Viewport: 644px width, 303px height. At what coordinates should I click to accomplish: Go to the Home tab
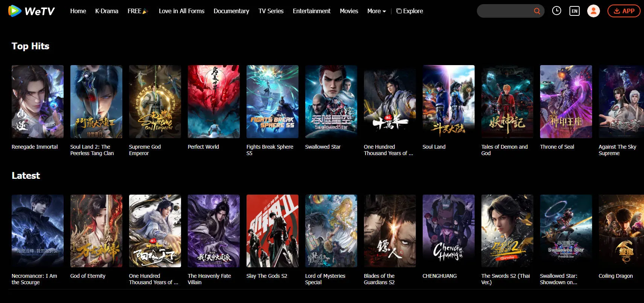78,11
